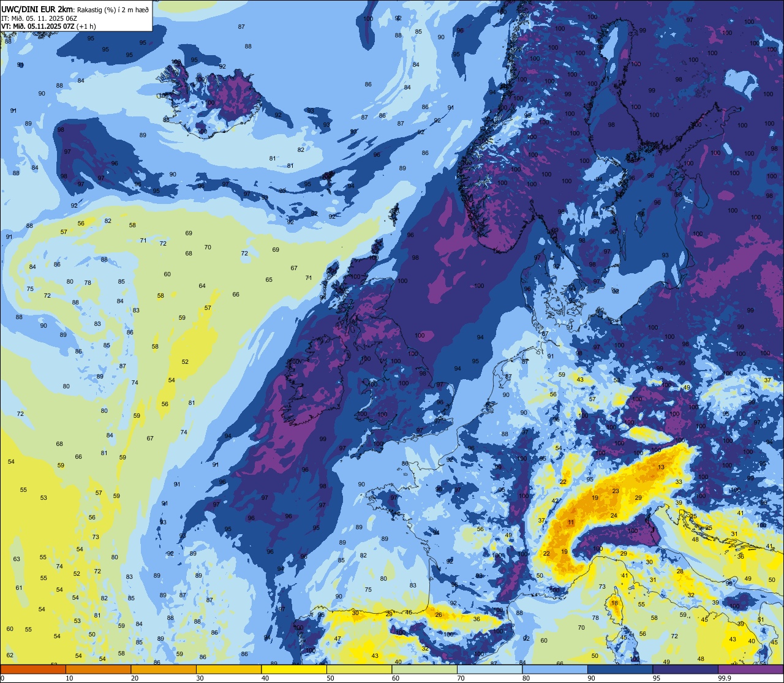This screenshot has width=784, height=683.
Task: Pick the 0–10 % dark orange legend swatch
Action: pos(33,669)
